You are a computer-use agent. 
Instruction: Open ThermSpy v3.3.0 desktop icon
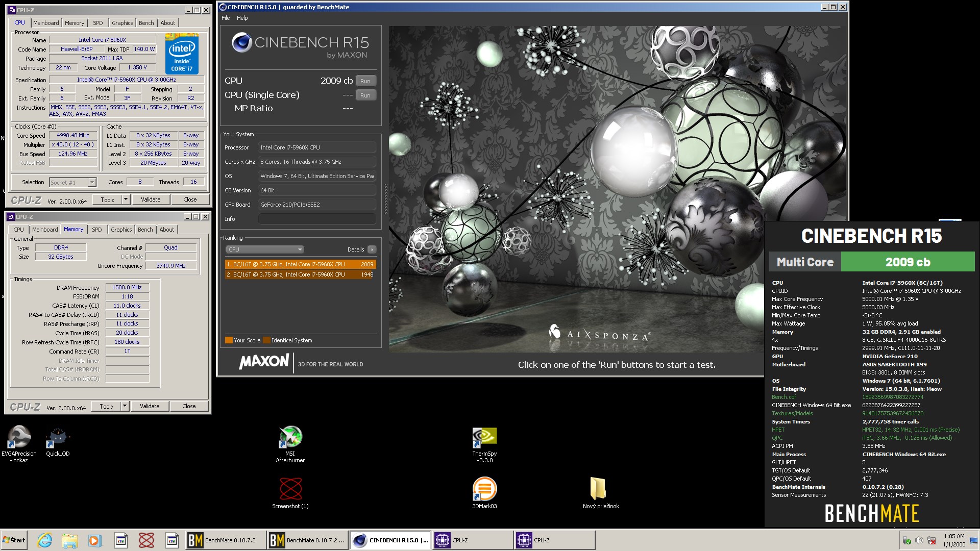(484, 445)
